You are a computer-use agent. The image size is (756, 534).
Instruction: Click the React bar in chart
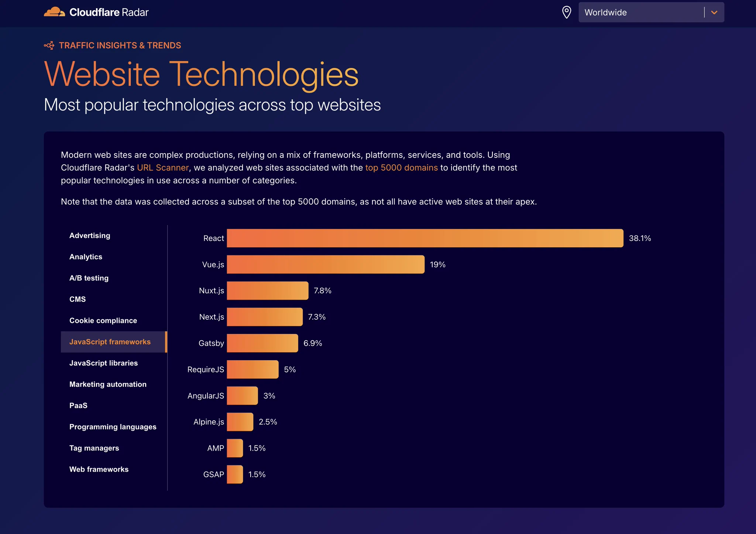click(425, 238)
